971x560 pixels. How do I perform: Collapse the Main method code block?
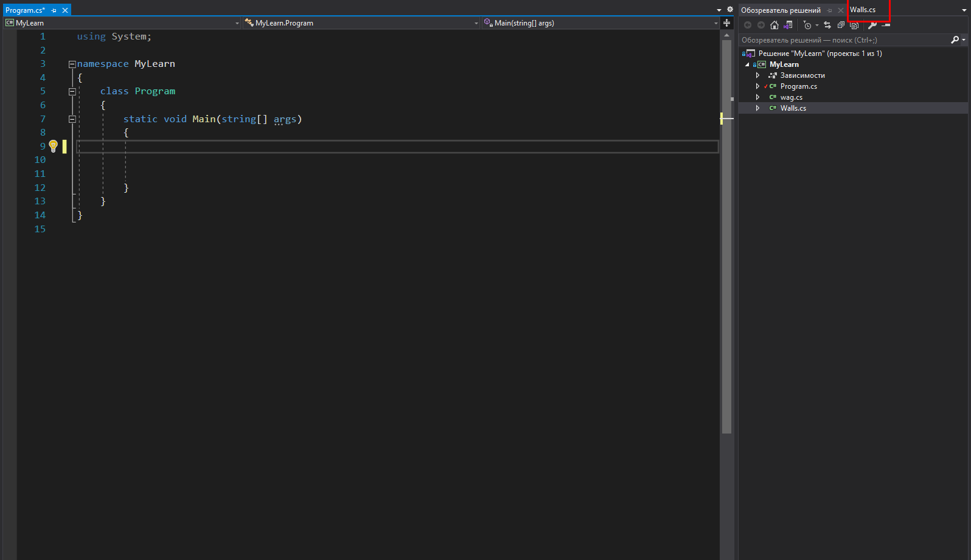click(72, 119)
